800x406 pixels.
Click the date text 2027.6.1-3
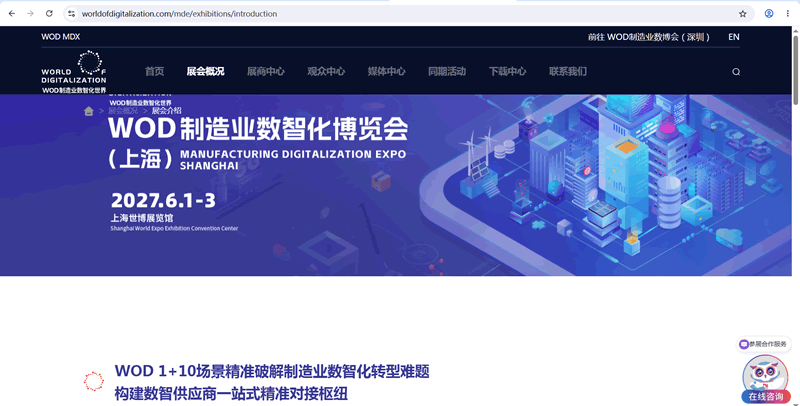pyautogui.click(x=163, y=200)
